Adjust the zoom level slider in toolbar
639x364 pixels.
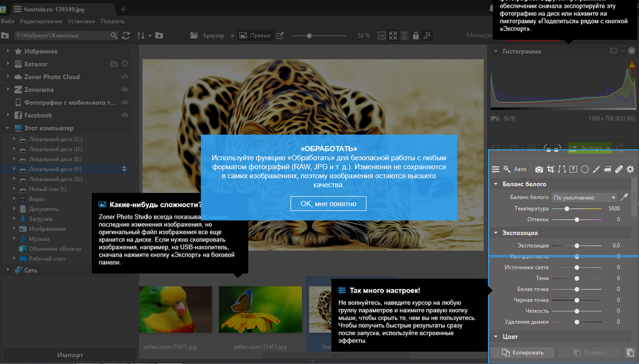tap(319, 36)
